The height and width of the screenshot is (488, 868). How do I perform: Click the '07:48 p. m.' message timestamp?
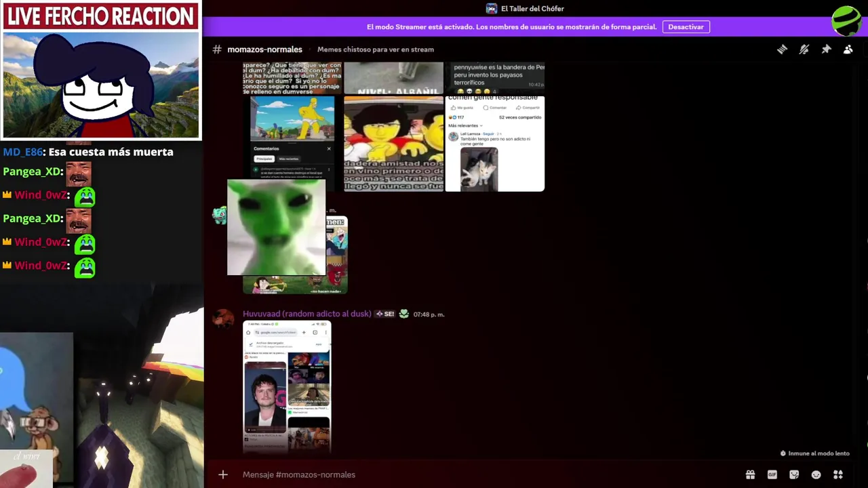click(x=429, y=314)
